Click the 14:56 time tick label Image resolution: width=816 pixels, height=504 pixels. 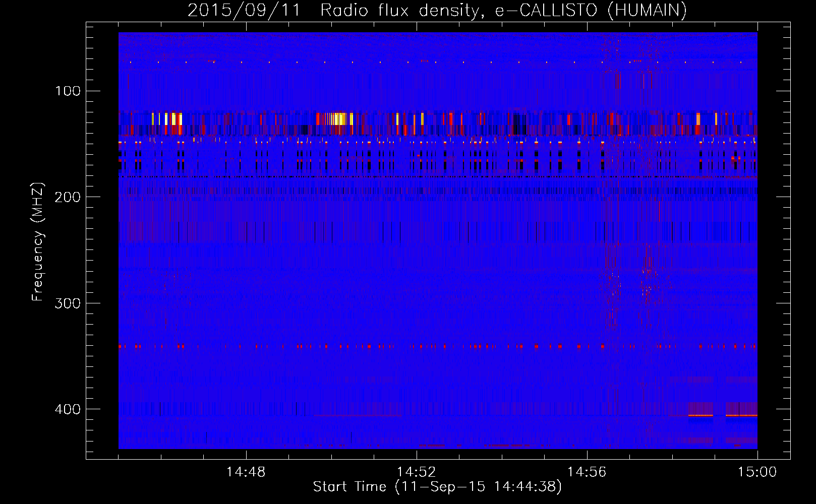(x=587, y=472)
